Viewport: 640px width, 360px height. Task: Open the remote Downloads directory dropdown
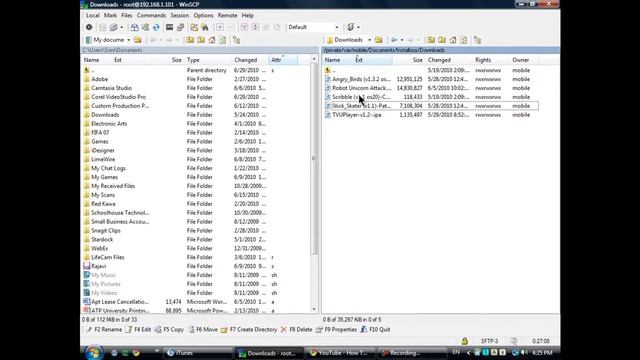(x=349, y=40)
